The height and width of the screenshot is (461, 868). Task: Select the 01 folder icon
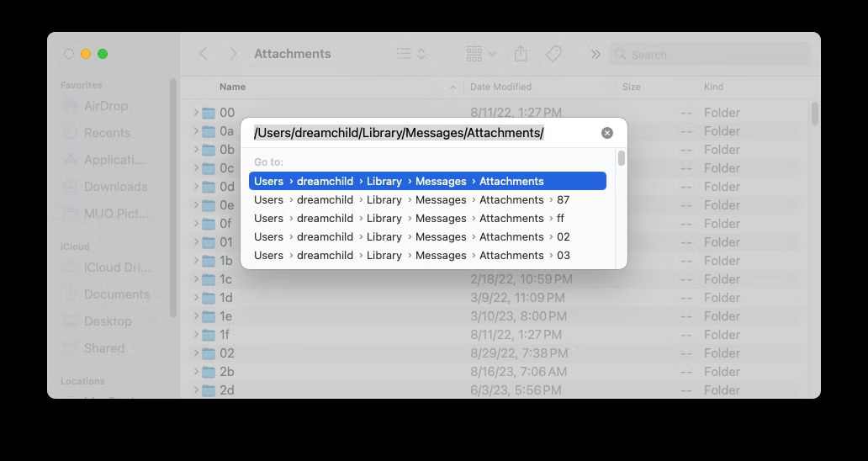tap(209, 242)
